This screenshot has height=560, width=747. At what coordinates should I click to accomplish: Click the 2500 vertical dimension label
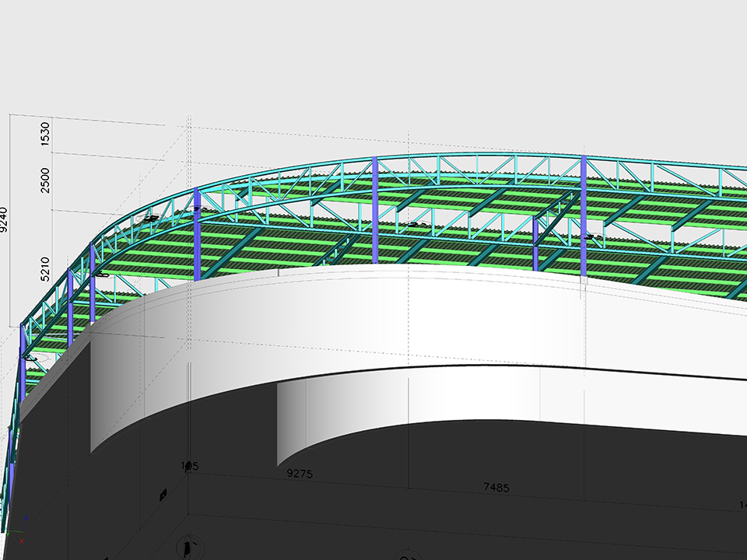pyautogui.click(x=45, y=180)
